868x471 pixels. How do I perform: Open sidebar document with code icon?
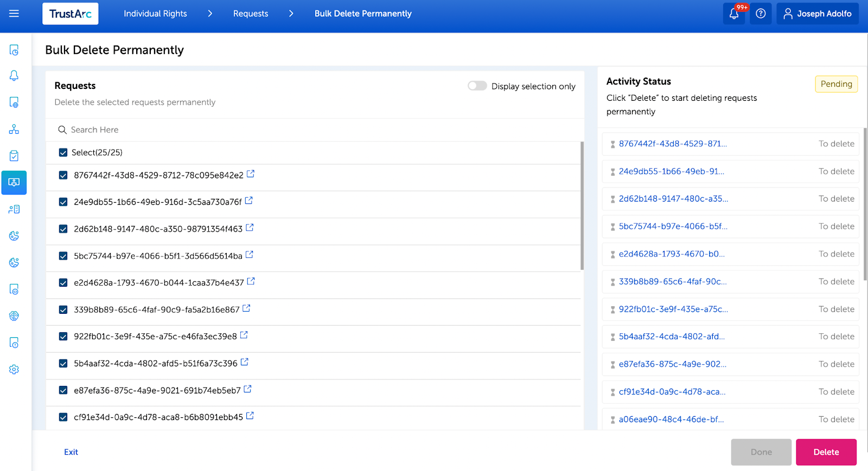point(14,289)
